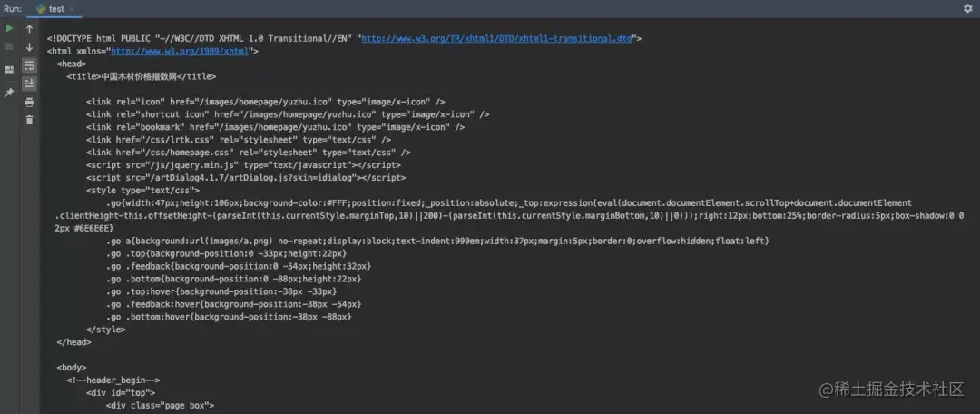Viewport: 980px width, 414px height.
Task: Click the green Rerun play icon
Action: (x=9, y=28)
